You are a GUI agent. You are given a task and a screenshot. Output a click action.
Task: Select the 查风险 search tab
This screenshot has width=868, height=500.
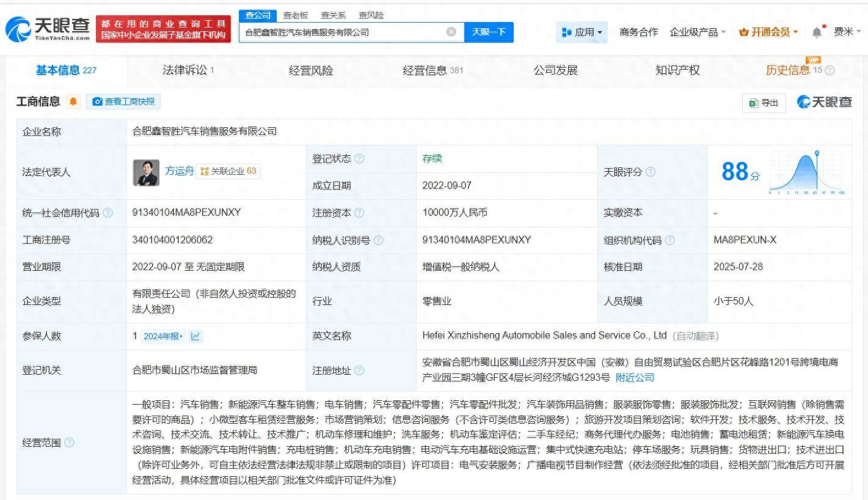click(371, 15)
